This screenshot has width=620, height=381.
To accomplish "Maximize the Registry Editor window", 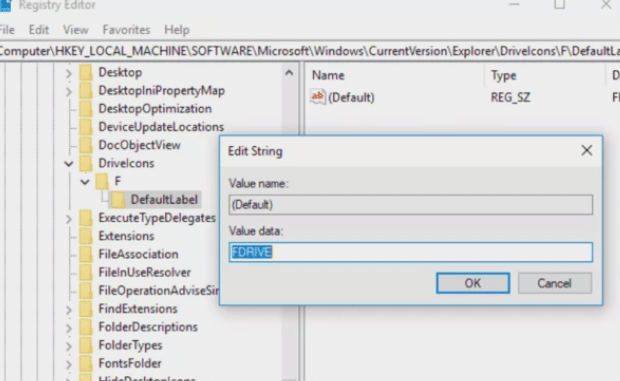I will 559,5.
